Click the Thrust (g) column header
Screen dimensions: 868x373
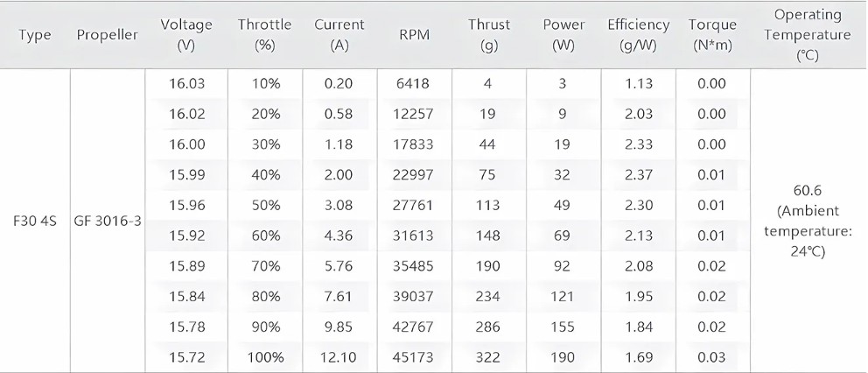click(x=487, y=35)
